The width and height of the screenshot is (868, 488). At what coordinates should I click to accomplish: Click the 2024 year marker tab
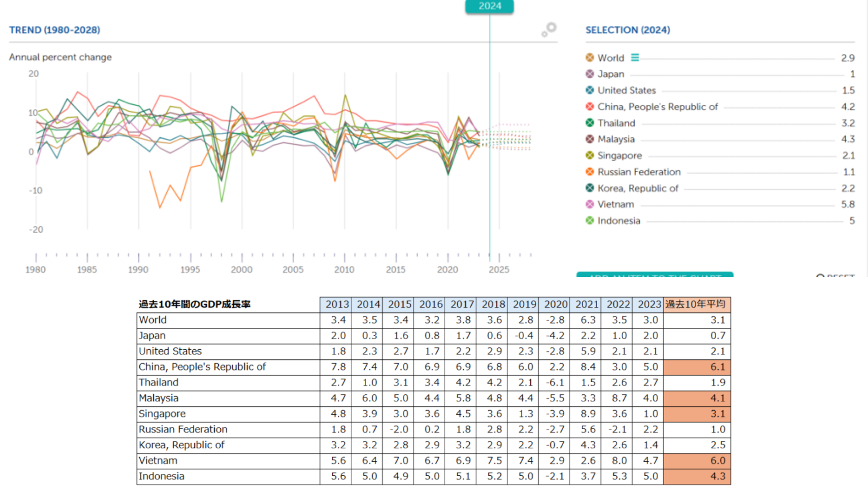point(490,6)
